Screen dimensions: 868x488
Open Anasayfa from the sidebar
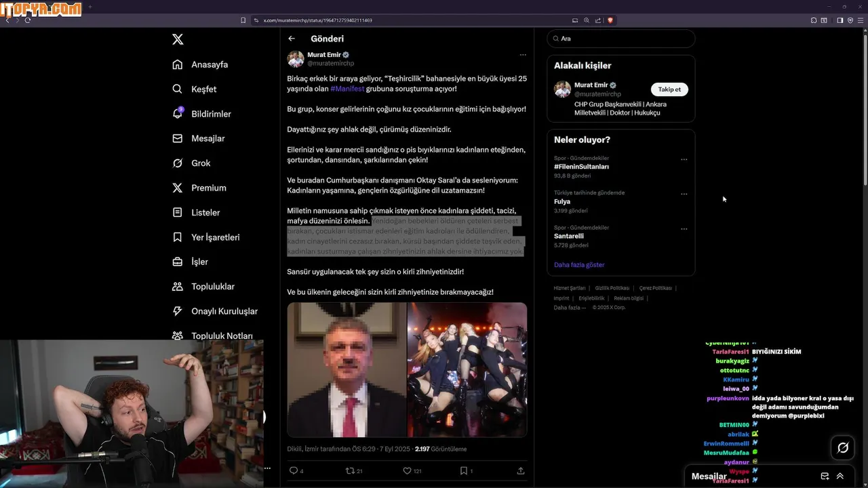(200, 64)
